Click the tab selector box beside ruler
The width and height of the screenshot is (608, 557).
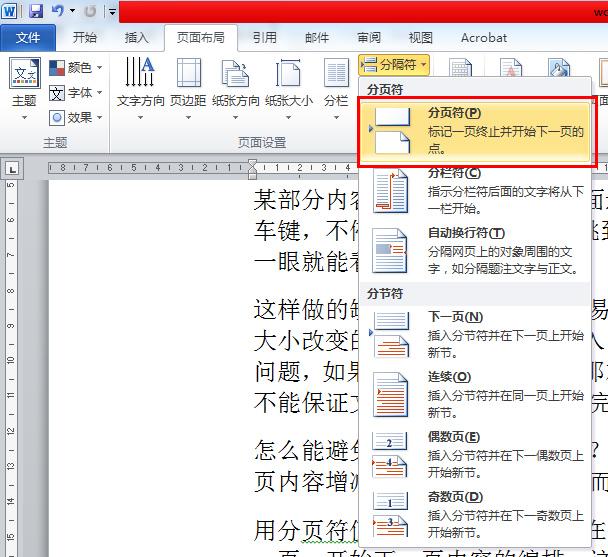(x=12, y=169)
